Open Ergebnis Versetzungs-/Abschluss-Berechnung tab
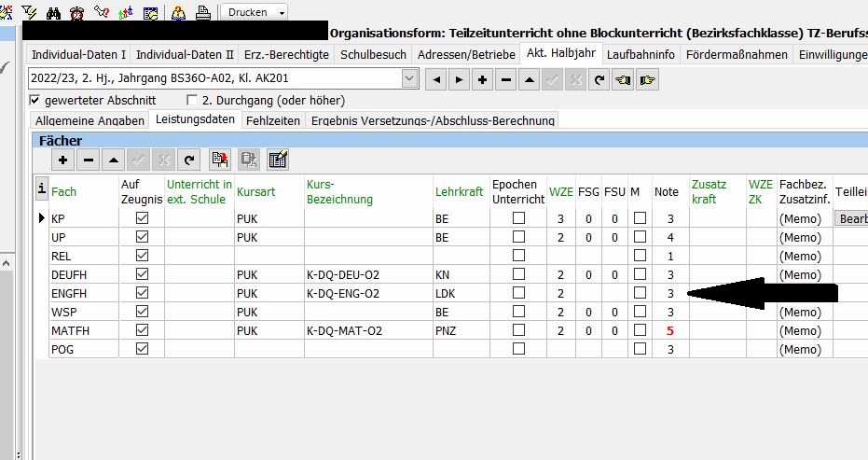Image resolution: width=868 pixels, height=460 pixels. [433, 120]
